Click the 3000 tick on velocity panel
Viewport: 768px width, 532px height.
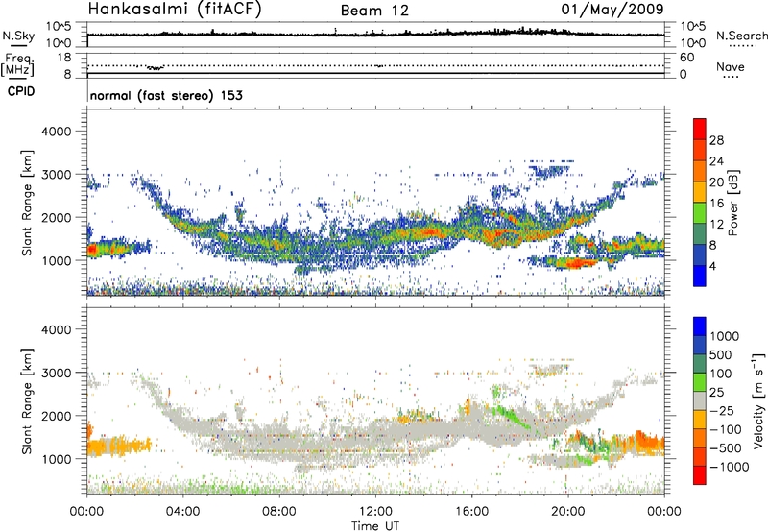[57, 373]
